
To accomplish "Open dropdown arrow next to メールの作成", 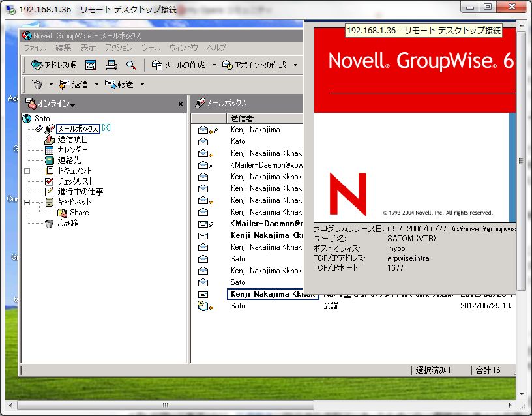I will [214, 65].
